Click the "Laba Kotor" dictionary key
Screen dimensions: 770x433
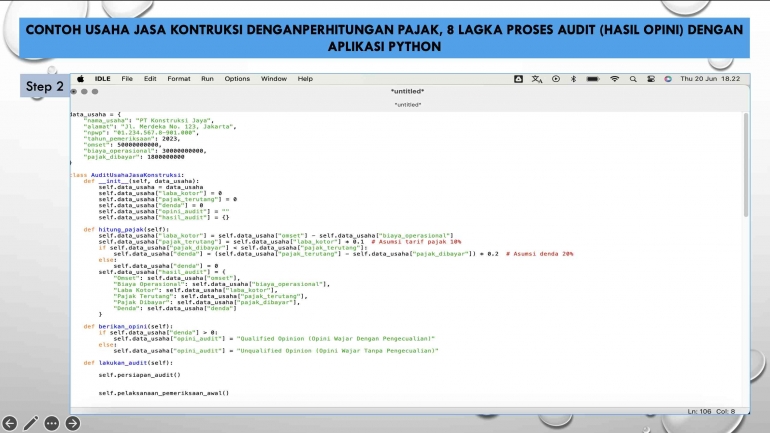(138, 290)
